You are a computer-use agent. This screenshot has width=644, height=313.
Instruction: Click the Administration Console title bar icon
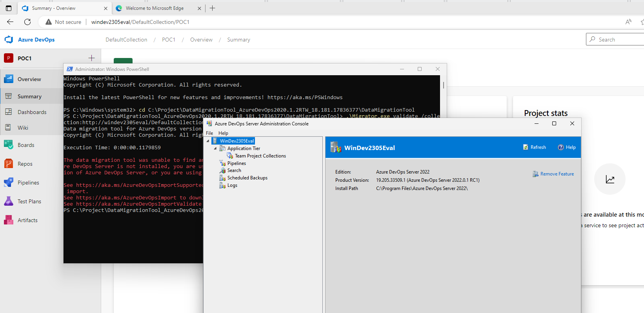(x=209, y=123)
